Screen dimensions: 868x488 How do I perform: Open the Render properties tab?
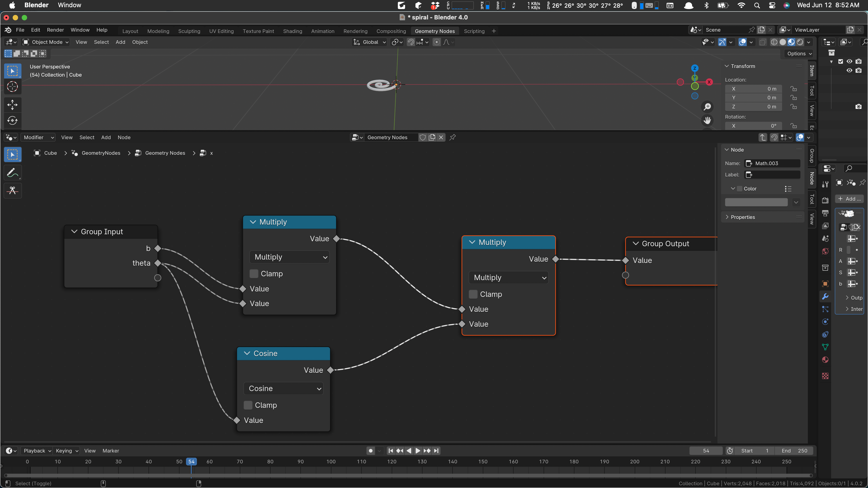(x=825, y=200)
